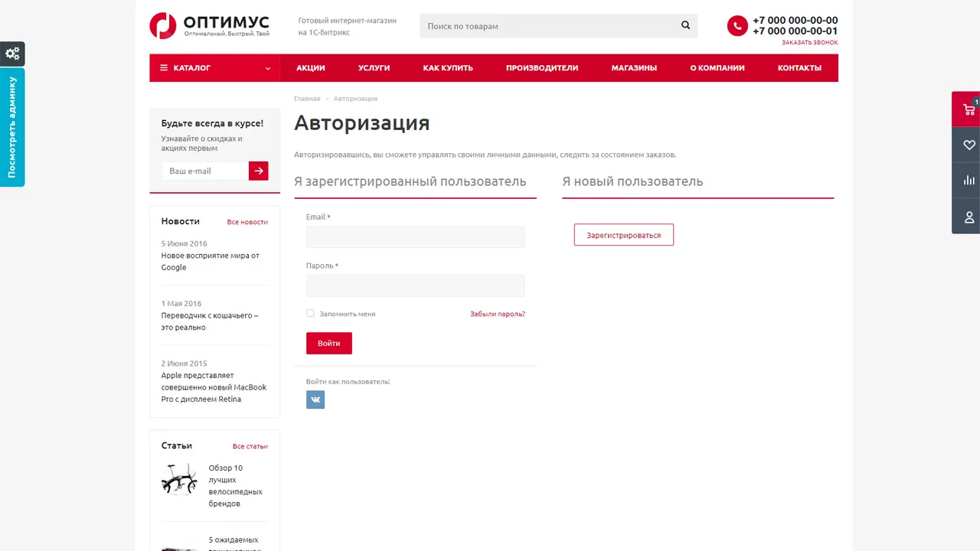This screenshot has height=551, width=980.
Task: Log in with the VK icon
Action: 315,399
